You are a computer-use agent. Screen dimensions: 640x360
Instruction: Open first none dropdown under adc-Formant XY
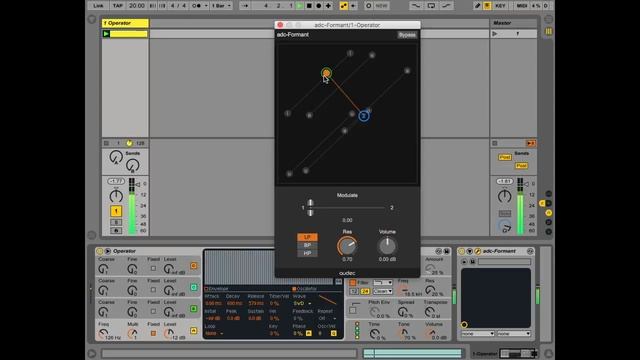[x=478, y=334]
